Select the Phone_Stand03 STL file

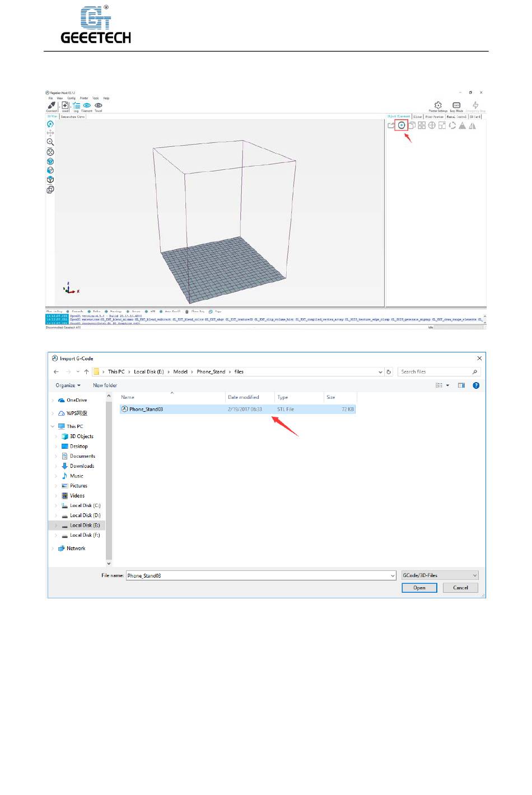pos(237,410)
